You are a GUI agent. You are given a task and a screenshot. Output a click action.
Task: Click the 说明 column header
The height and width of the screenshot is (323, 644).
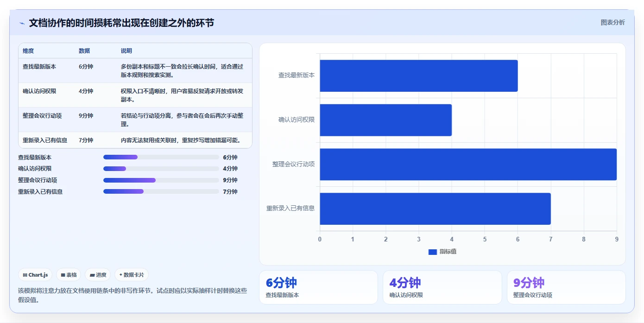[x=126, y=51]
